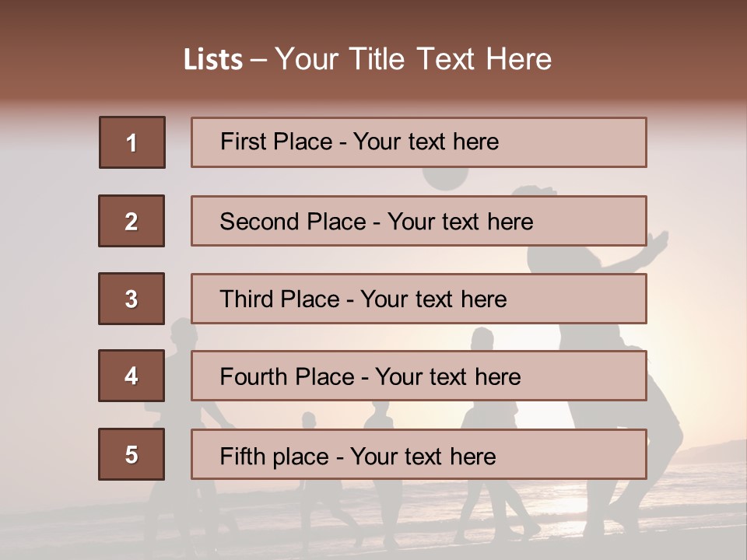Select the "First Place" text box
Screen dimensions: 747x560
pyautogui.click(x=419, y=142)
